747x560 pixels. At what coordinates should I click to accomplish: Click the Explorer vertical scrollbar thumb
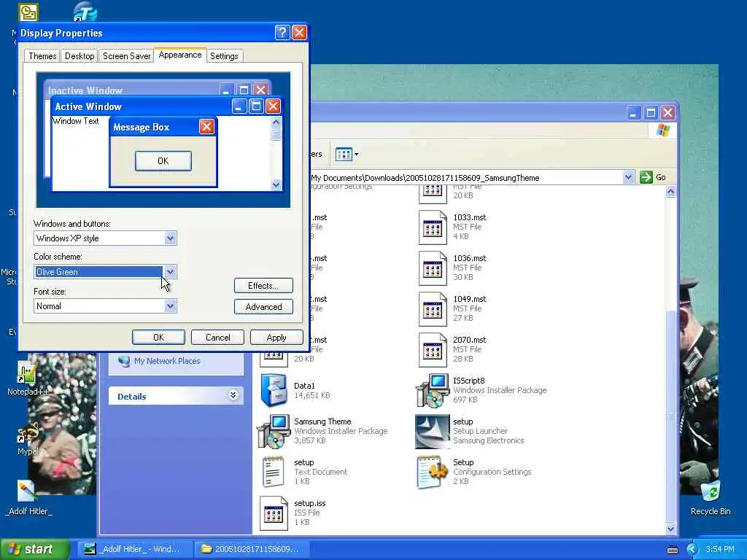[x=670, y=416]
